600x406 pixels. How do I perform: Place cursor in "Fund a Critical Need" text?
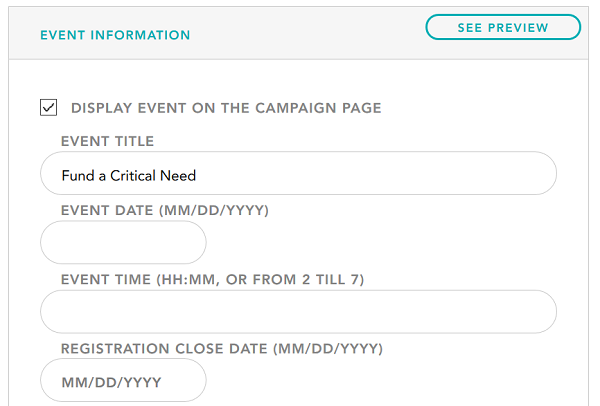pyautogui.click(x=129, y=176)
